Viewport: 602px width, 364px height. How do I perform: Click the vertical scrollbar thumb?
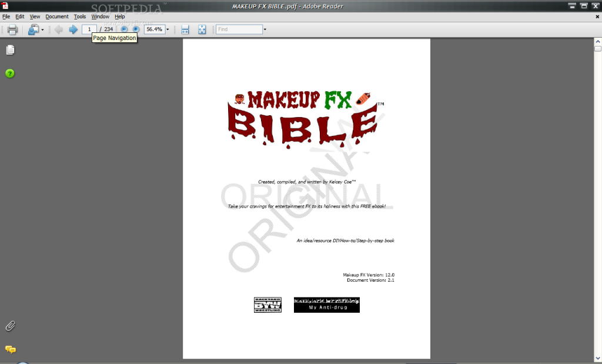(x=598, y=48)
